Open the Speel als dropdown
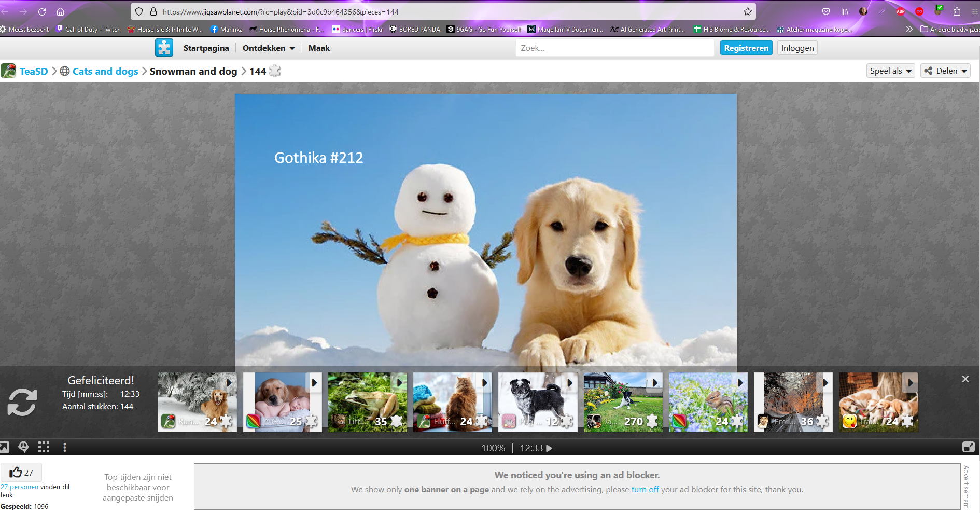This screenshot has width=980, height=513. pyautogui.click(x=890, y=71)
